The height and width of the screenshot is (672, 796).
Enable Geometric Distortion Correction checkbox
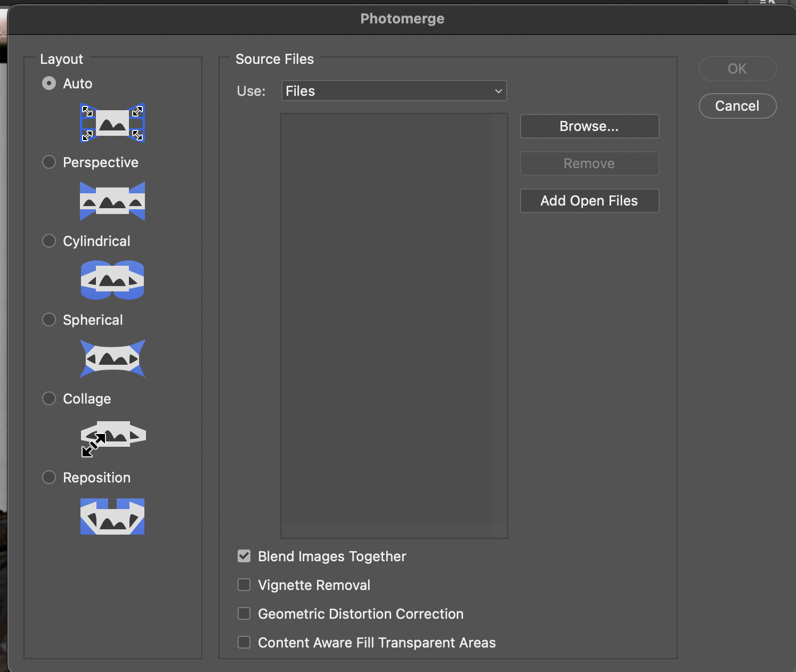pos(244,613)
